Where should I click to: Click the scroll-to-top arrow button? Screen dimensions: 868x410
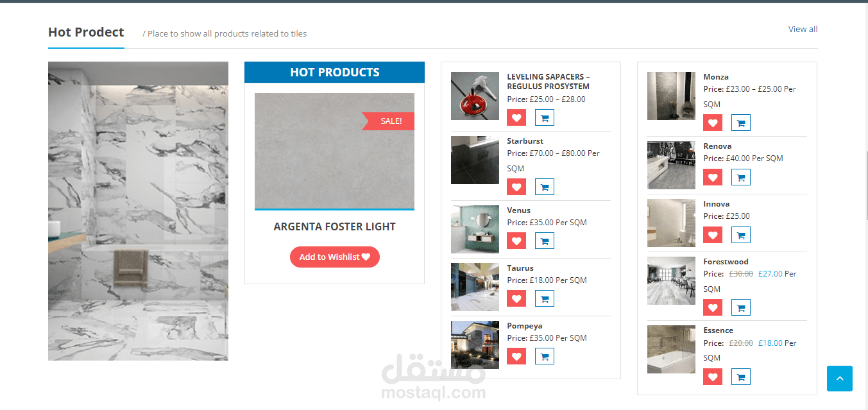tap(840, 379)
